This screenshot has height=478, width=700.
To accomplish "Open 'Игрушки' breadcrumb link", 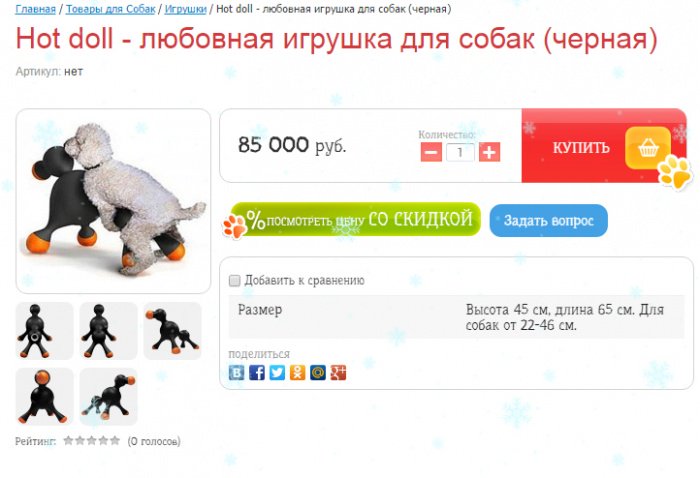I will point(186,9).
